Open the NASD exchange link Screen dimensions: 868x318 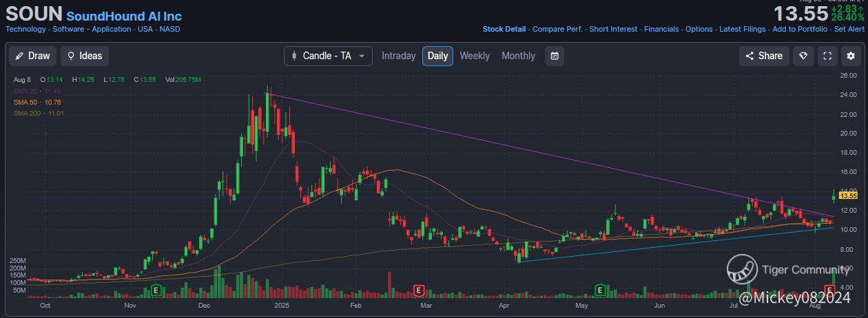click(170, 29)
